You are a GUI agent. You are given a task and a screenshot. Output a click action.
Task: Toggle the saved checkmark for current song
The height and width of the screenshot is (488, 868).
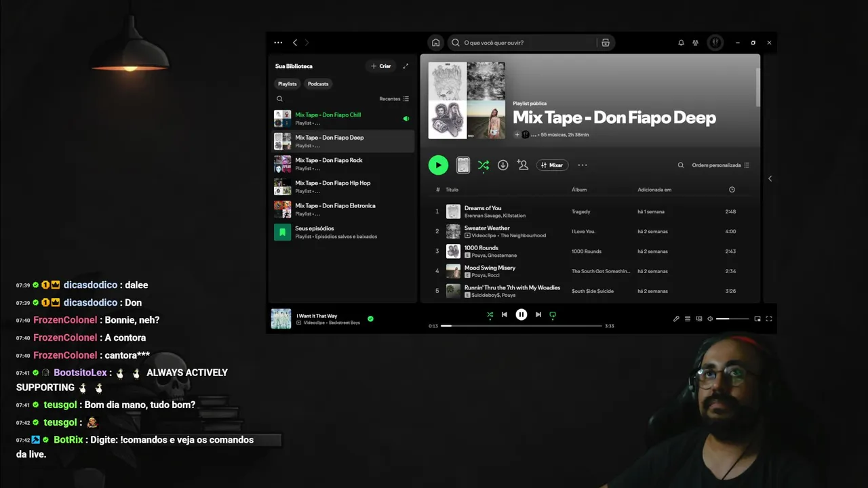pos(370,319)
